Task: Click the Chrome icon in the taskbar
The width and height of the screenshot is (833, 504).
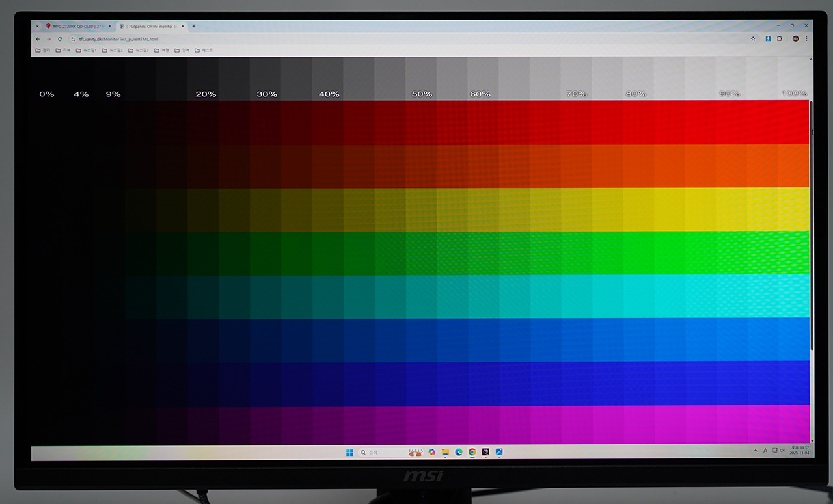Action: coord(472,452)
